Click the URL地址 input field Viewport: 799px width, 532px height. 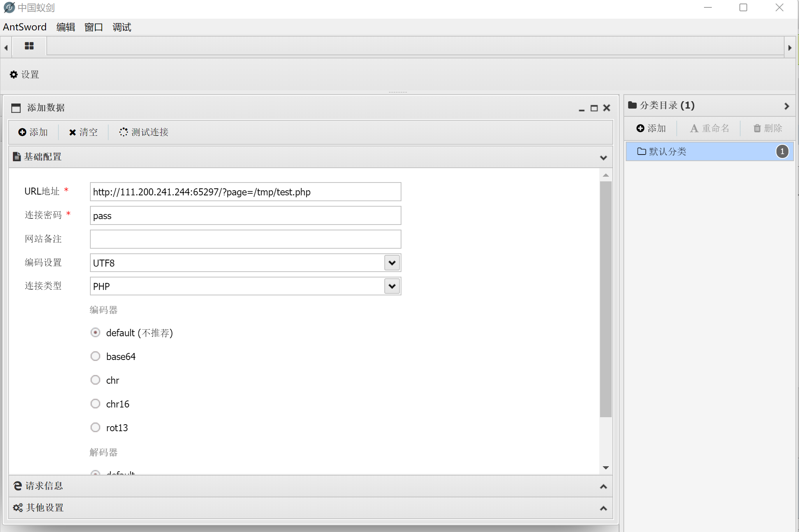point(245,192)
